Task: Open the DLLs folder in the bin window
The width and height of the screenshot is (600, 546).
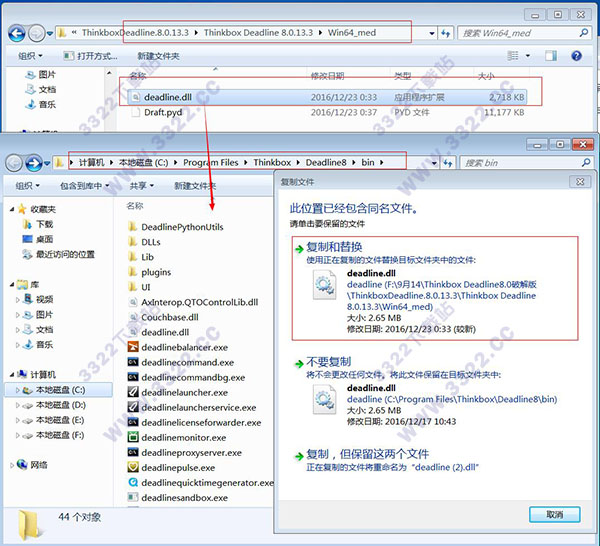Action: (x=150, y=242)
